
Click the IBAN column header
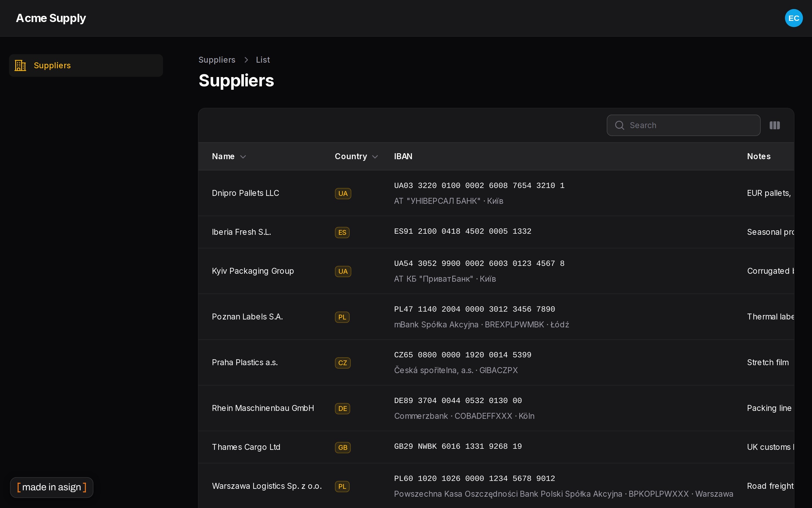[403, 156]
